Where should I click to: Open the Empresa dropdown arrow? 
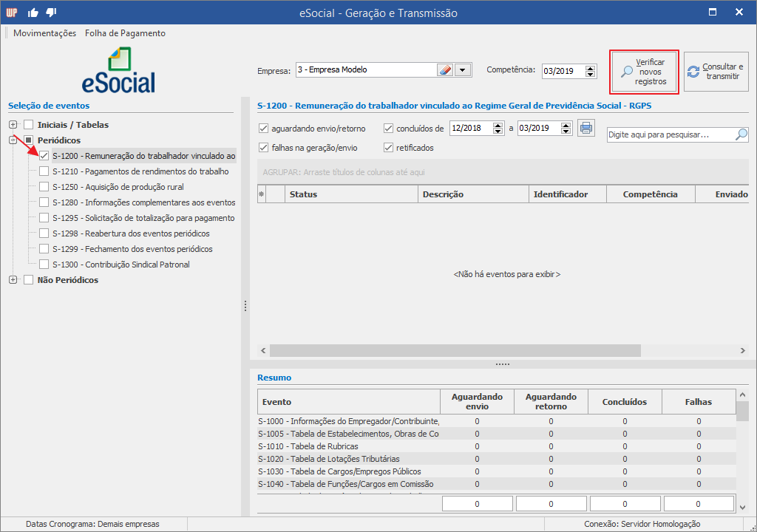463,70
